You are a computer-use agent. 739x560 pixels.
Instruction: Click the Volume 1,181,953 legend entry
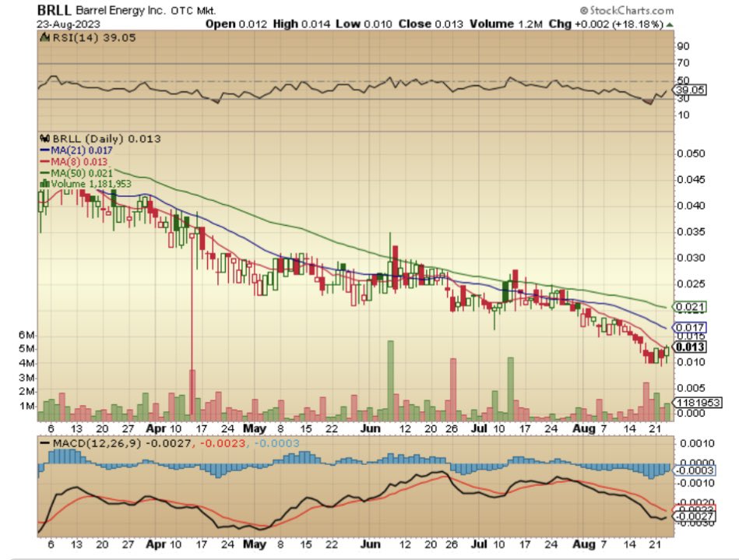pyautogui.click(x=91, y=184)
